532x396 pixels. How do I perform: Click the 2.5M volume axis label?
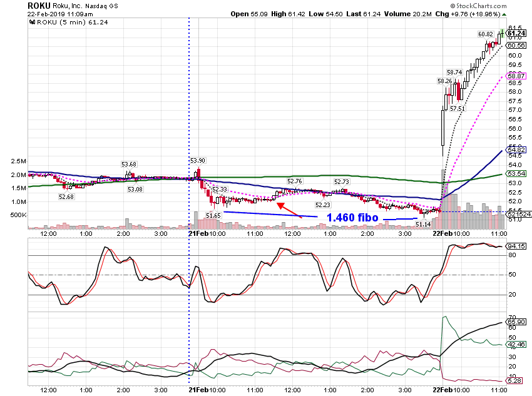19,161
